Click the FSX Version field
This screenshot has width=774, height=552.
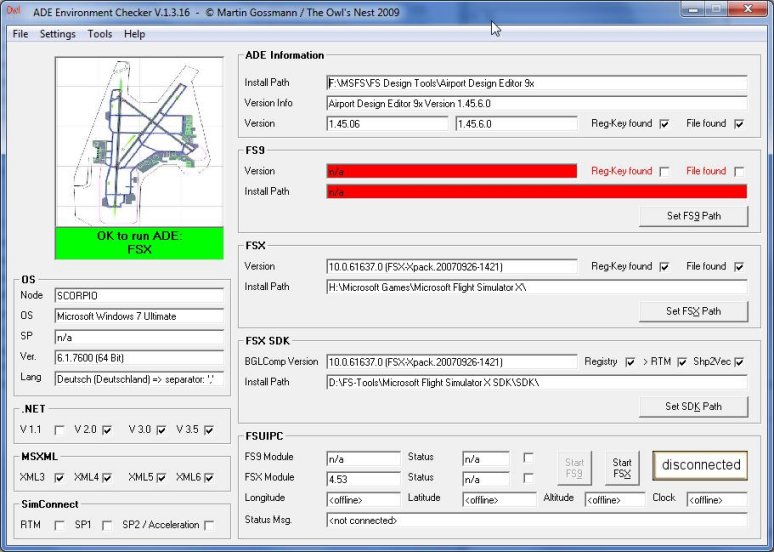[452, 267]
